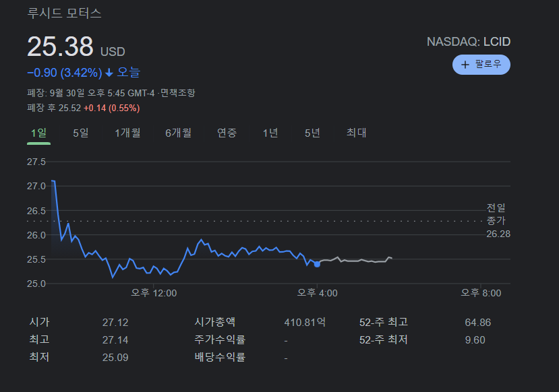Click the 52-주 최고 value 64.86

coord(477,323)
